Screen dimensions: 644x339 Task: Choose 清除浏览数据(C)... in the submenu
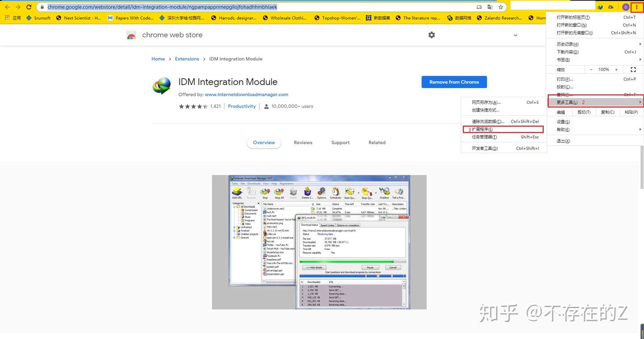504,121
